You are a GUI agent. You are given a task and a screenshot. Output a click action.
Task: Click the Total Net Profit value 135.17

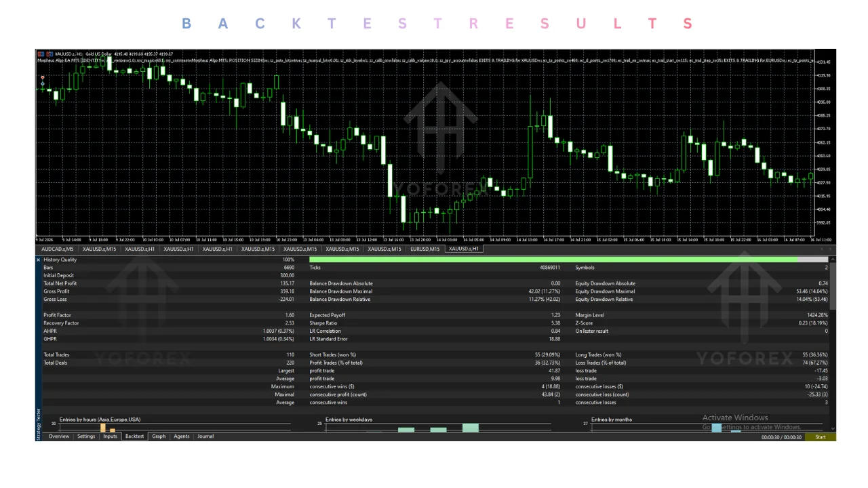click(x=287, y=283)
